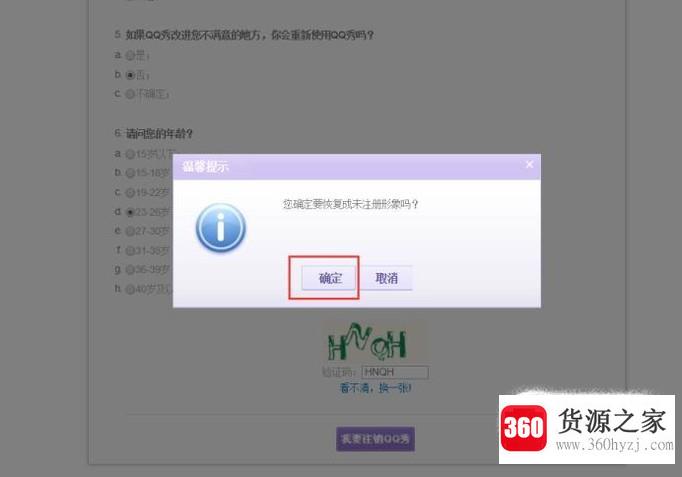682x477 pixels.
Task: Select age option e 27-30岁
Action: [130, 231]
